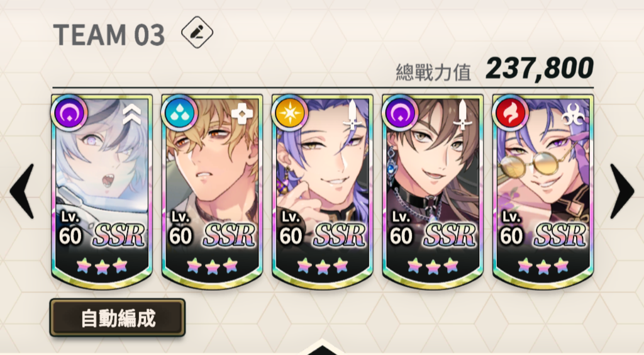Click the red fire element icon
The width and height of the screenshot is (644, 355).
[x=511, y=113]
